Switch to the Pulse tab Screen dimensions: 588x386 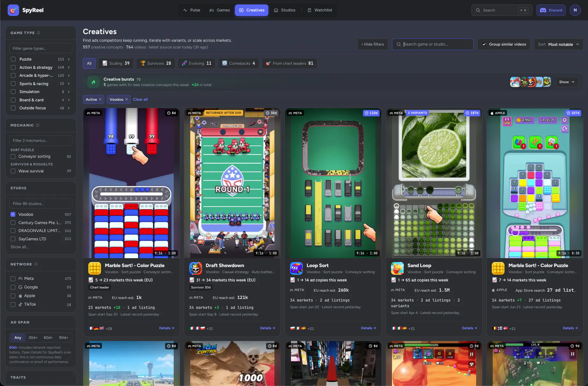pyautogui.click(x=192, y=10)
